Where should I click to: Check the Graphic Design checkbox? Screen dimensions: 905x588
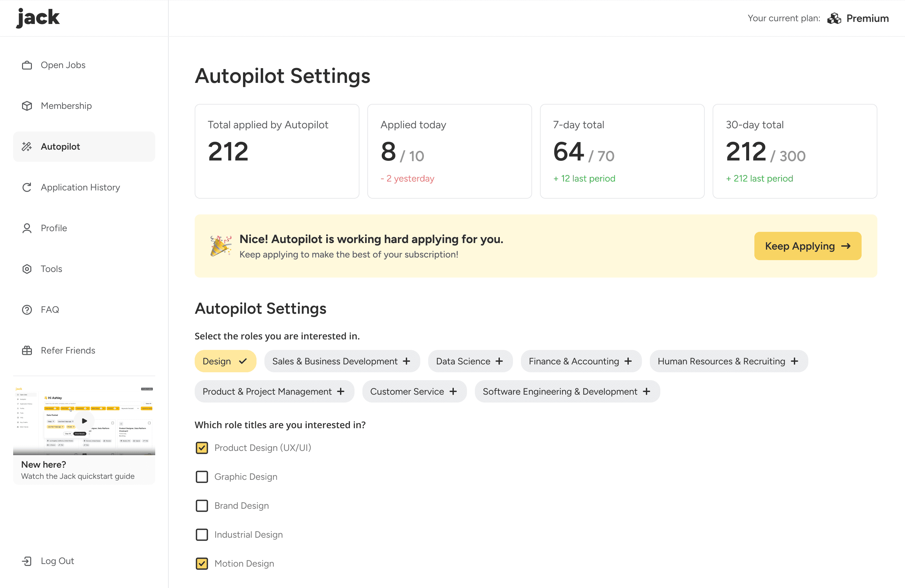pyautogui.click(x=202, y=477)
